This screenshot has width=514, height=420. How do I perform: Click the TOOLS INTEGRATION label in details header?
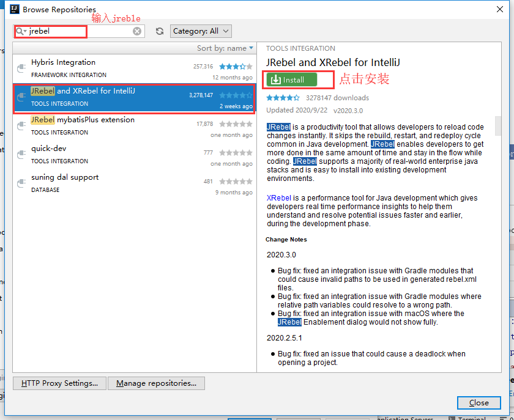point(300,48)
